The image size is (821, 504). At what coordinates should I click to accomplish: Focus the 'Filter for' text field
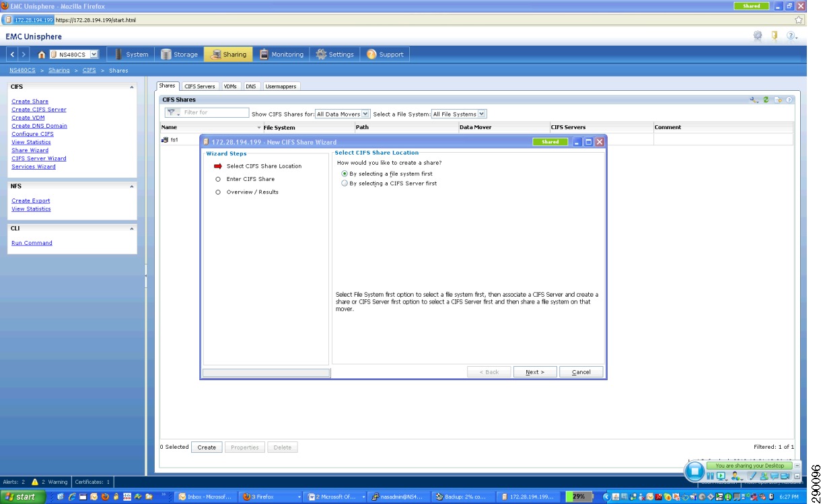pyautogui.click(x=215, y=113)
